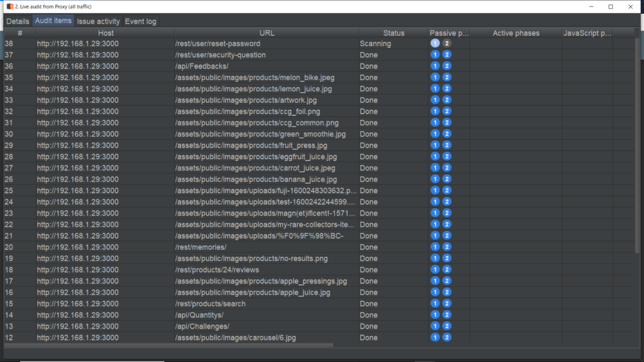Click passive phase 1 badge for carousel/6.jpg row
Viewport: 644px width, 362px height.
(435, 337)
